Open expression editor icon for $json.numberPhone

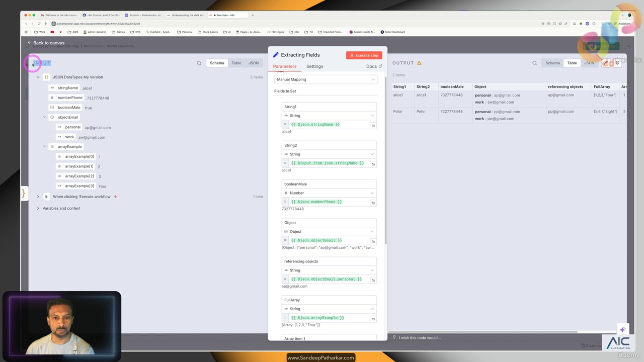click(373, 203)
